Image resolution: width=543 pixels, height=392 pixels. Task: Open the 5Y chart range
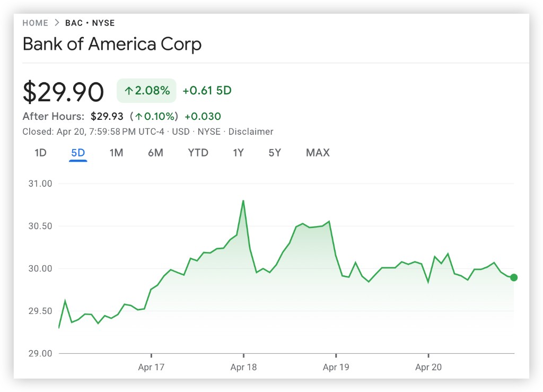(x=274, y=153)
